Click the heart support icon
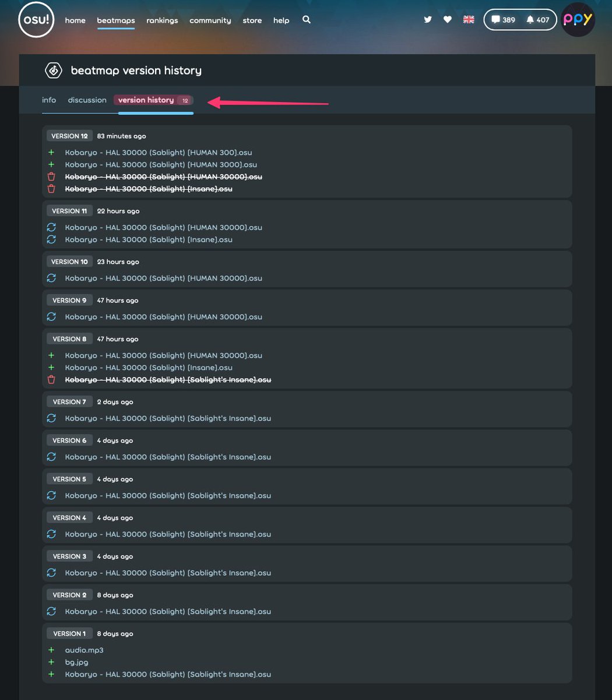The width and height of the screenshot is (612, 700). (448, 20)
